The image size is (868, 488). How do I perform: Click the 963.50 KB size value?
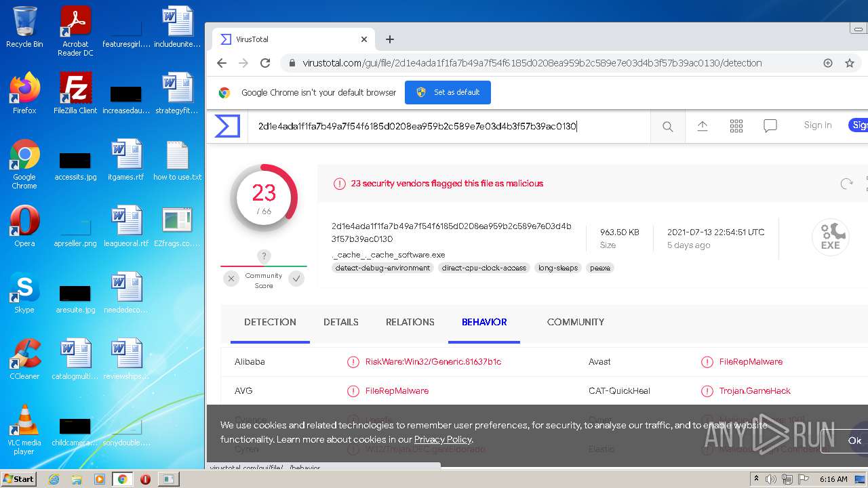[620, 232]
